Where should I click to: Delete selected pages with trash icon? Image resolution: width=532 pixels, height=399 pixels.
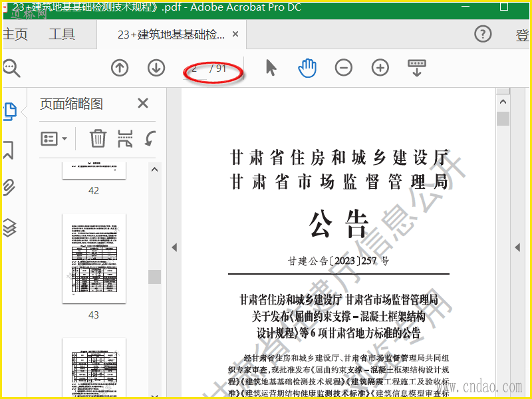[98, 138]
